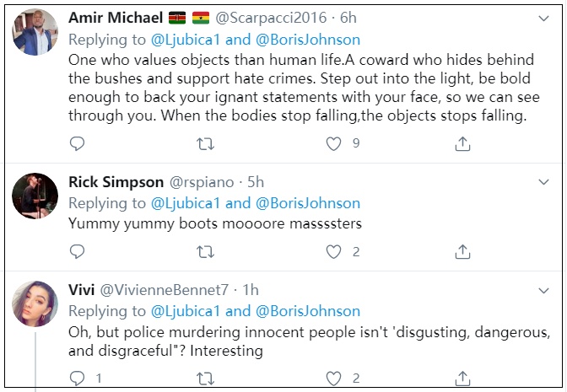Viewport: 567px width, 392px height.
Task: Open Amir Michael's profile picture
Action: pos(35,33)
